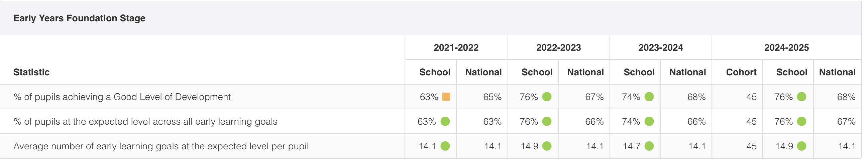This screenshot has width=868, height=166.
Task: Click the School sub-header under 2022-2023
Action: tap(537, 72)
